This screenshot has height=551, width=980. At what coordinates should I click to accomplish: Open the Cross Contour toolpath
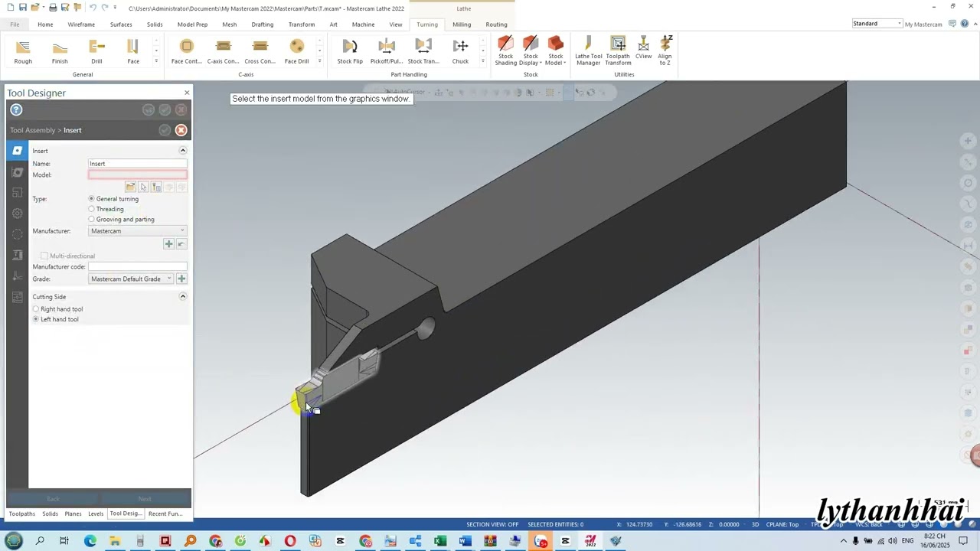point(260,52)
